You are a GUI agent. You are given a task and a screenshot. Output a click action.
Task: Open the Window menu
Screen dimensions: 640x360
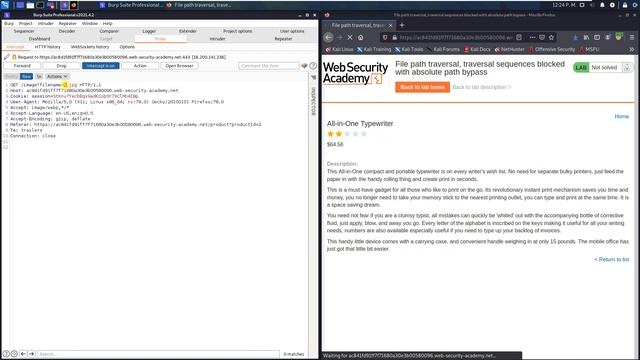point(89,24)
